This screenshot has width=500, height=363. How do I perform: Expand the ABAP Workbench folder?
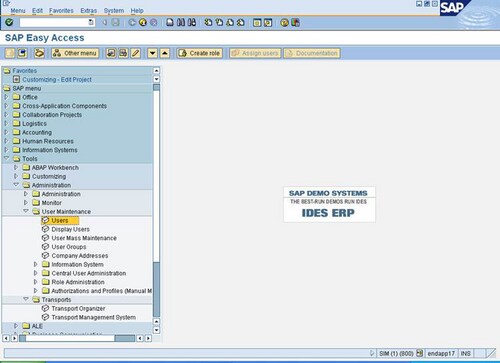click(16, 167)
